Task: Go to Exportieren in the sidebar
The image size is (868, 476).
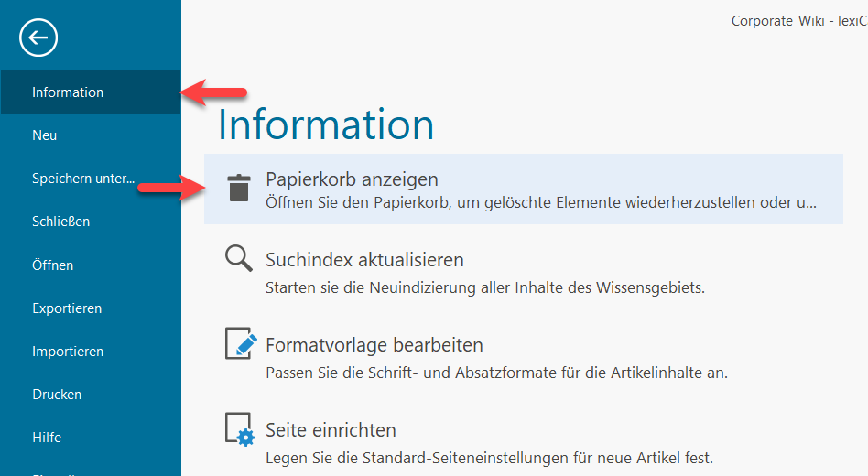Action: coord(67,308)
